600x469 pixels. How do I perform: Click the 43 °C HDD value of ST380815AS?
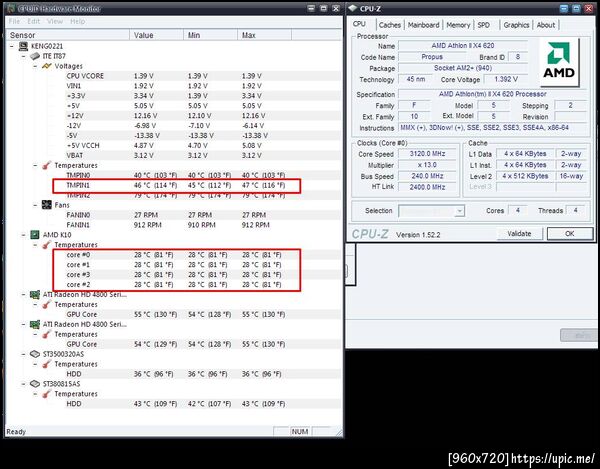[x=156, y=404]
